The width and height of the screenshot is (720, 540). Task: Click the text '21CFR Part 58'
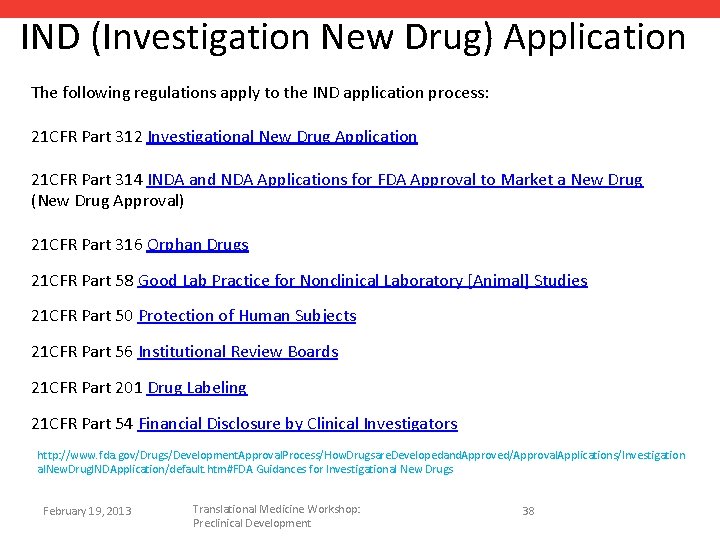(82, 281)
